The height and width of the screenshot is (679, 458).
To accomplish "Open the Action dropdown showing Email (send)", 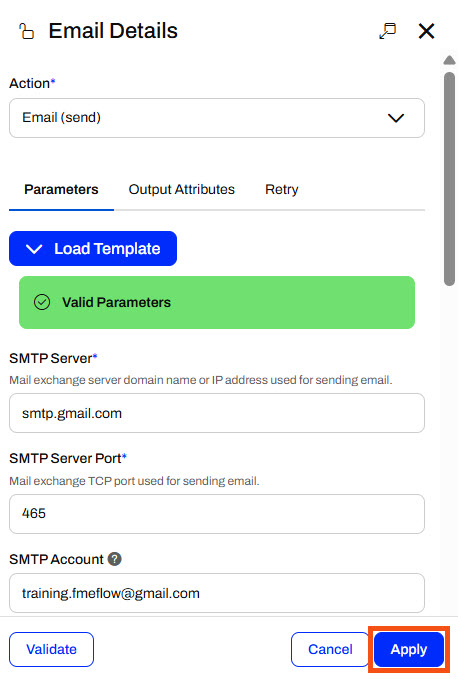I will 217,118.
